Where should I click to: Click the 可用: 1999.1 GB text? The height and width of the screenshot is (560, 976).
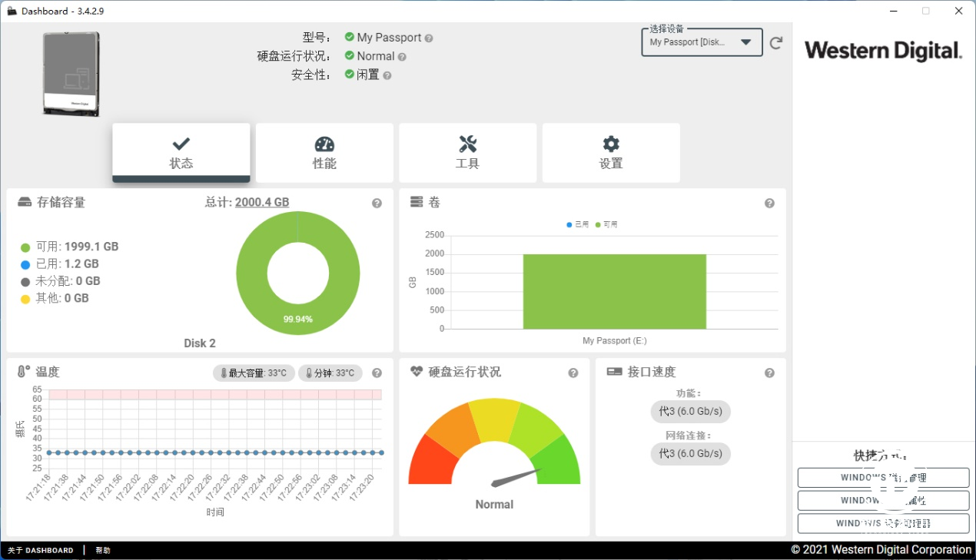(77, 247)
